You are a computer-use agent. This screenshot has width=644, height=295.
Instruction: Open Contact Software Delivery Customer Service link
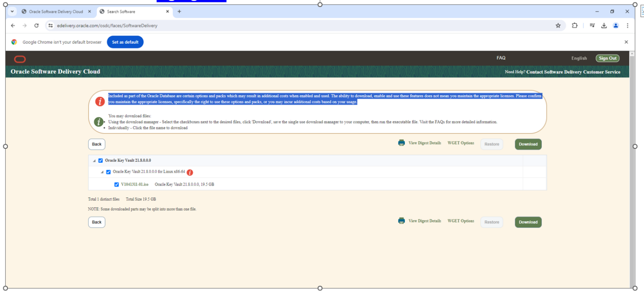point(573,72)
